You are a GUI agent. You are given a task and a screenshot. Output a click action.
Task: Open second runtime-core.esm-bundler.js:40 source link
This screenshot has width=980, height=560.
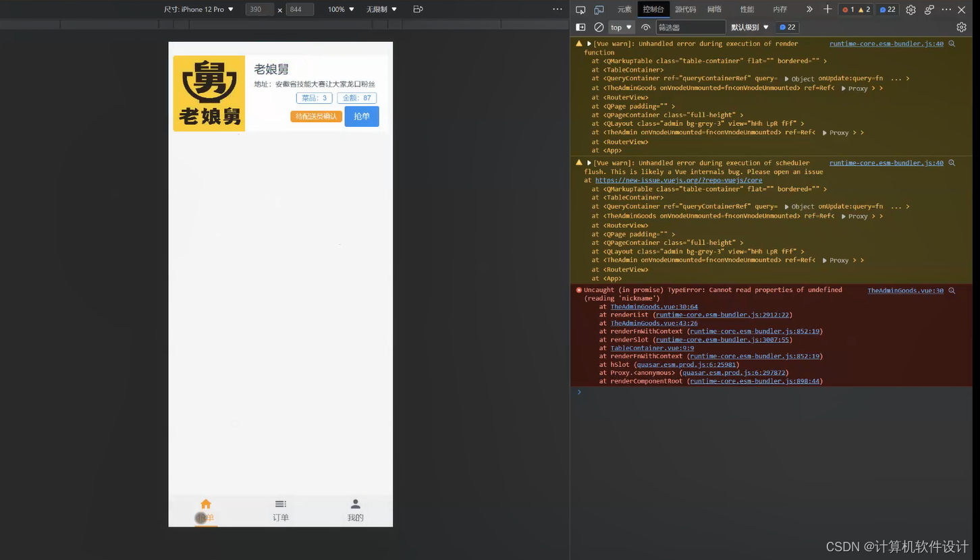(x=886, y=163)
